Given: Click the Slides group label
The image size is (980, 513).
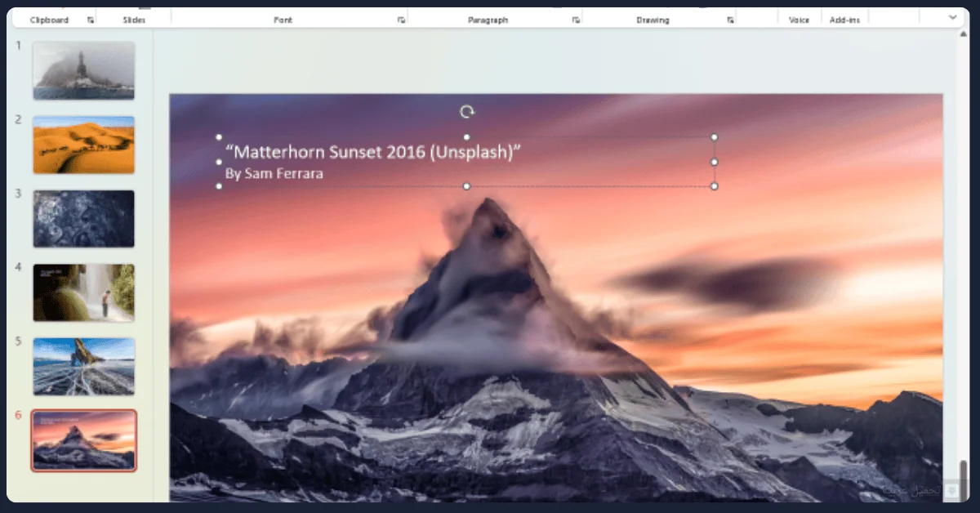Looking at the screenshot, I should (134, 20).
